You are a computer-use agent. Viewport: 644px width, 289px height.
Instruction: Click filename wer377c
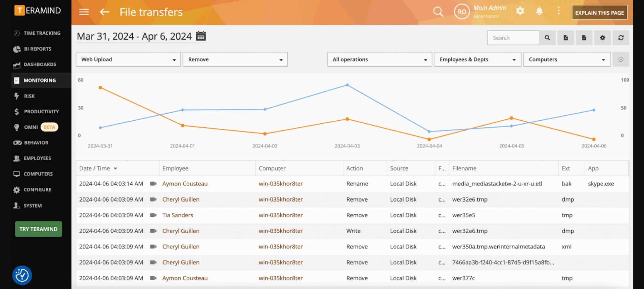[x=463, y=278]
